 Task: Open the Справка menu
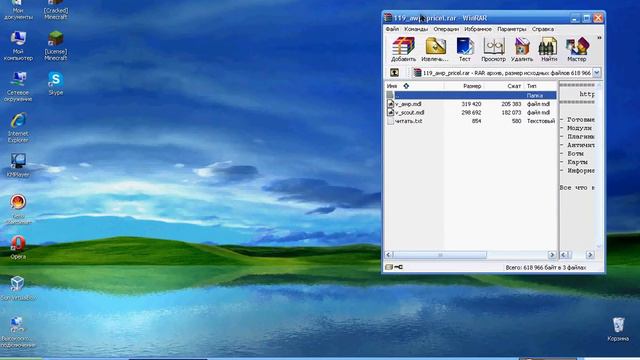(543, 29)
